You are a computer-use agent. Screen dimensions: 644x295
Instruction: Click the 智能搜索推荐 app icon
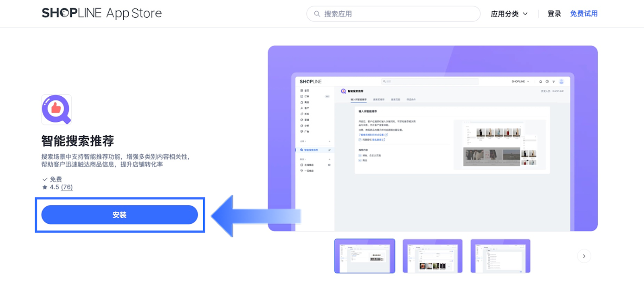[56, 110]
